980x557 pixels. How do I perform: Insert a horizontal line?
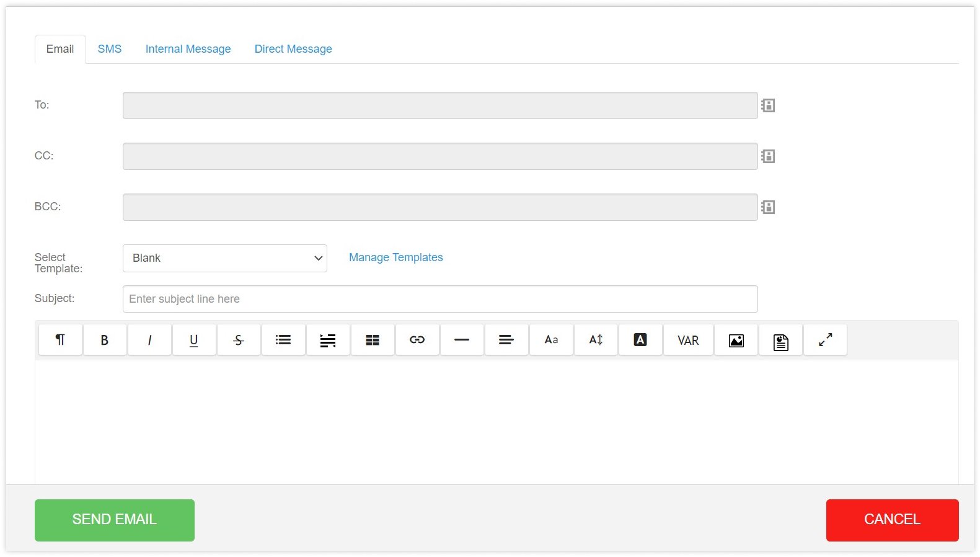(x=462, y=340)
